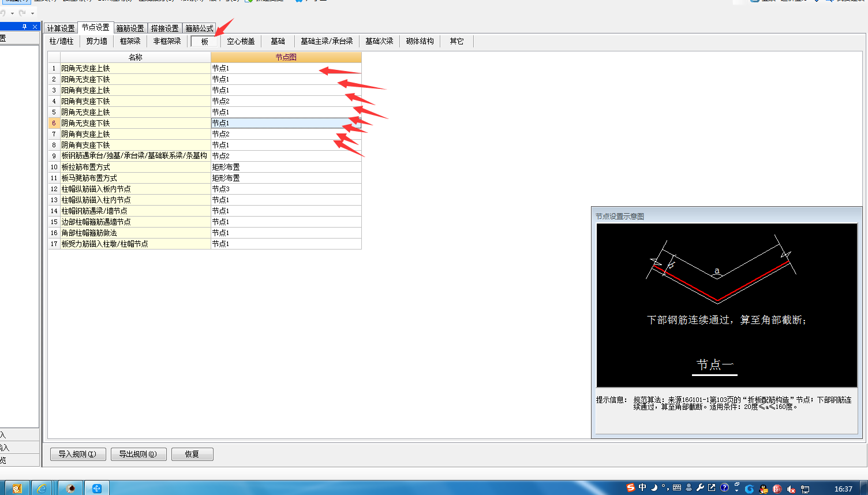Select the 空心楼盖 component category
Screen dimensions: 868x495
241,41
